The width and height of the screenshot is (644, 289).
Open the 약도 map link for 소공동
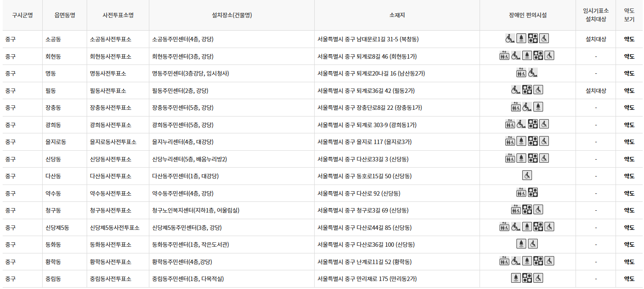(x=629, y=39)
